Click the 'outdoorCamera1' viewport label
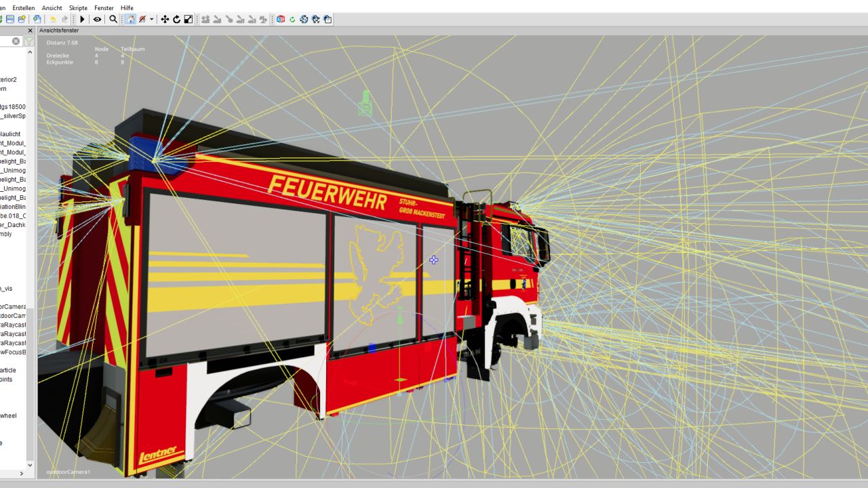Screen dimensions: 868x488 click(68, 472)
